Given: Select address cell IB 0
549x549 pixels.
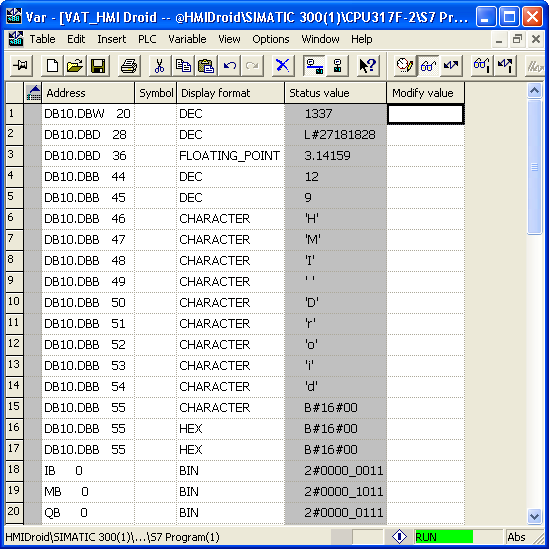Looking at the screenshot, I should coord(88,471).
